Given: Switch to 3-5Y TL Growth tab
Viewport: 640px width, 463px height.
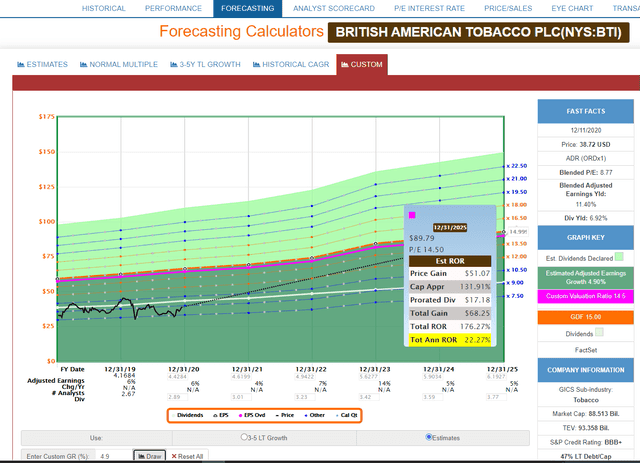Looking at the screenshot, I should pyautogui.click(x=205, y=65).
